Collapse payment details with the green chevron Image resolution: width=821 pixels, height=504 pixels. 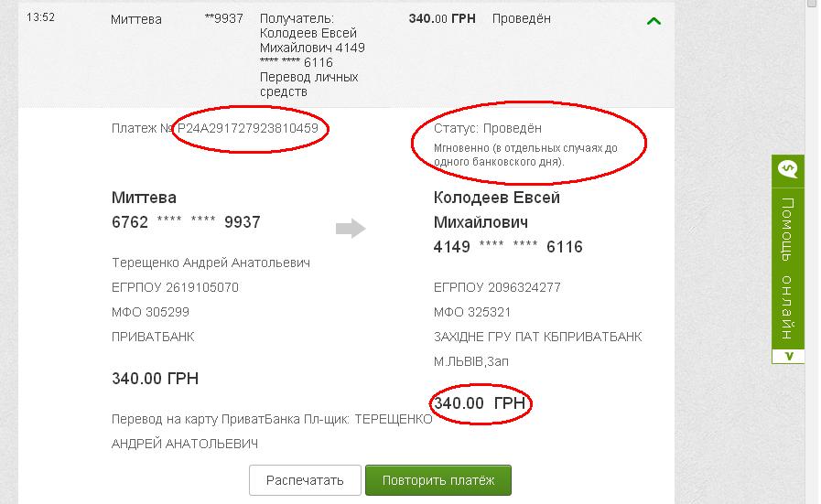pos(654,20)
